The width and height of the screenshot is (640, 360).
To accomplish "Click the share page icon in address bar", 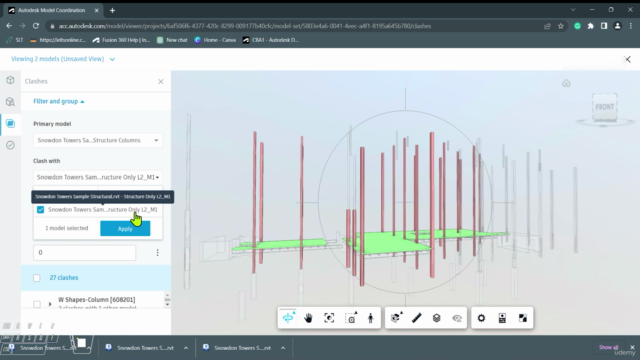I will (547, 26).
